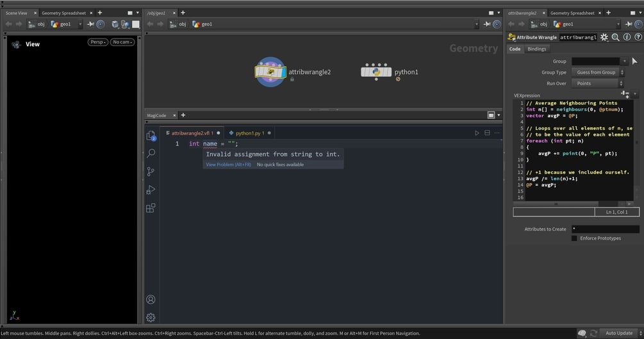Open VEXpression presets dropdown arrow
The image size is (644, 339).
635,94
